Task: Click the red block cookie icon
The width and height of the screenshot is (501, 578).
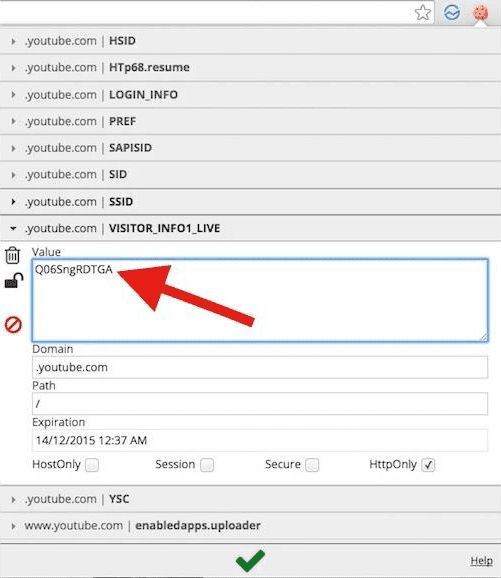Action: coord(13,325)
